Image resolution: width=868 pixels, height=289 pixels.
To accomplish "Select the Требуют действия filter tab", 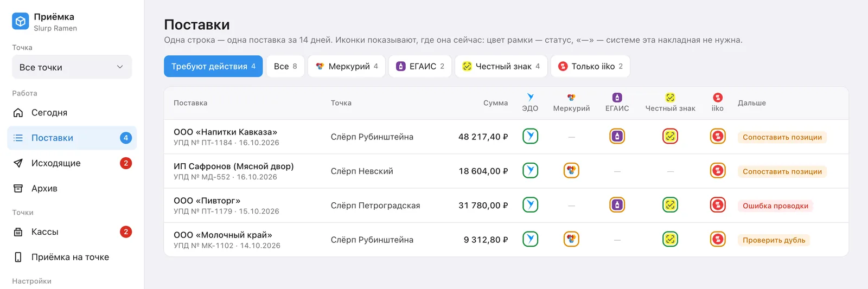I will [x=213, y=66].
